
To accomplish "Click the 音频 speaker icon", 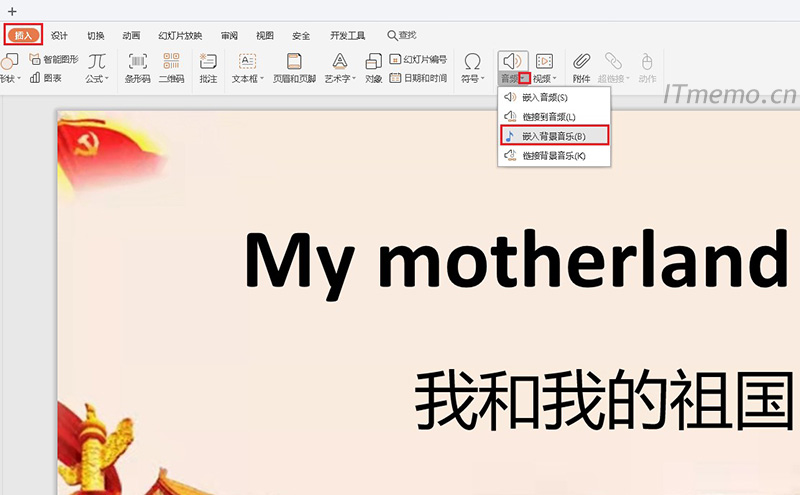I will [x=513, y=61].
